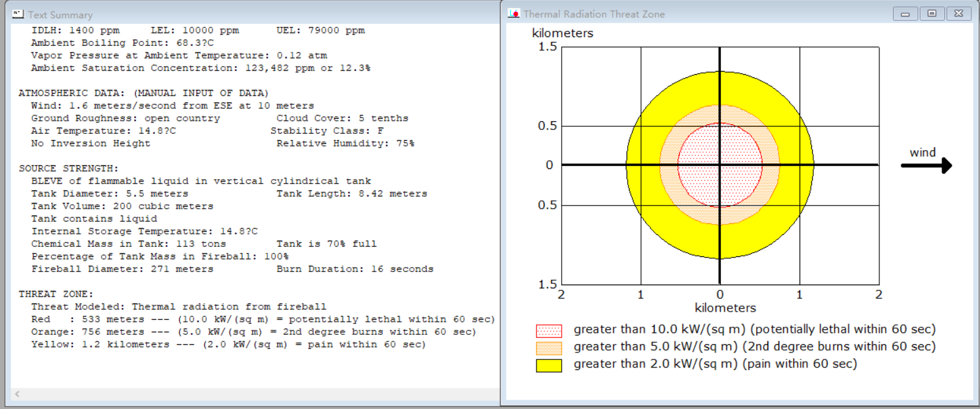This screenshot has height=409, width=980.
Task: Click 'Tank Length: 8.42 meters' text
Action: pos(352,194)
